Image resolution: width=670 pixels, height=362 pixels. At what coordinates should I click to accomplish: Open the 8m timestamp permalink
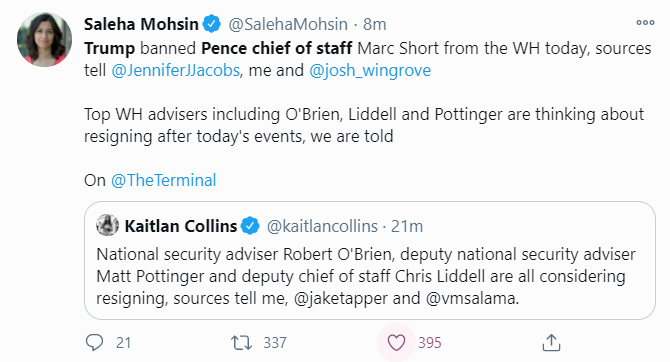click(x=374, y=24)
